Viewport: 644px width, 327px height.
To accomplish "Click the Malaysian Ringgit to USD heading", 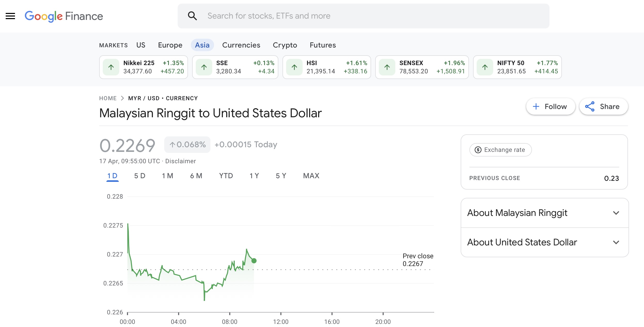I will pyautogui.click(x=210, y=113).
